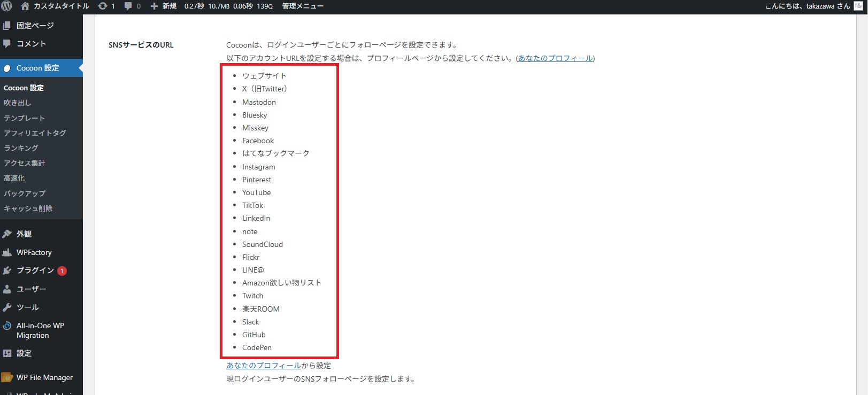
Task: Click the あなたのプロフィール link before から設定
Action: (x=264, y=366)
